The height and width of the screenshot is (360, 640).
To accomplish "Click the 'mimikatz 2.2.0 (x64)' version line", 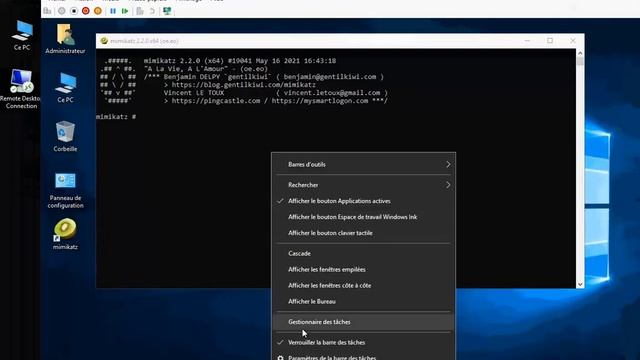I will [240, 60].
